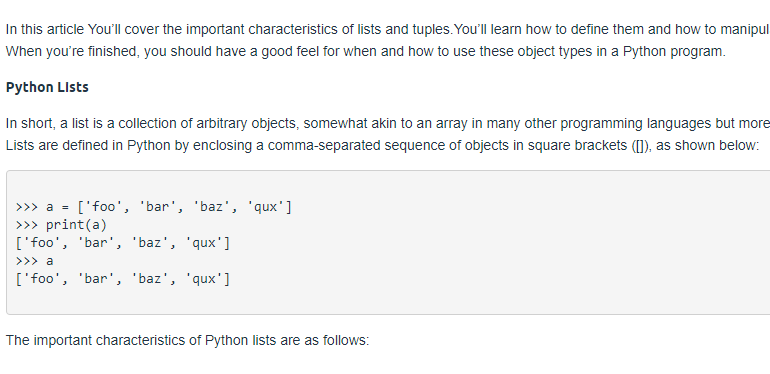This screenshot has width=770, height=374.
Task: Click 'baz' in the list assignment line
Action: coord(211,208)
